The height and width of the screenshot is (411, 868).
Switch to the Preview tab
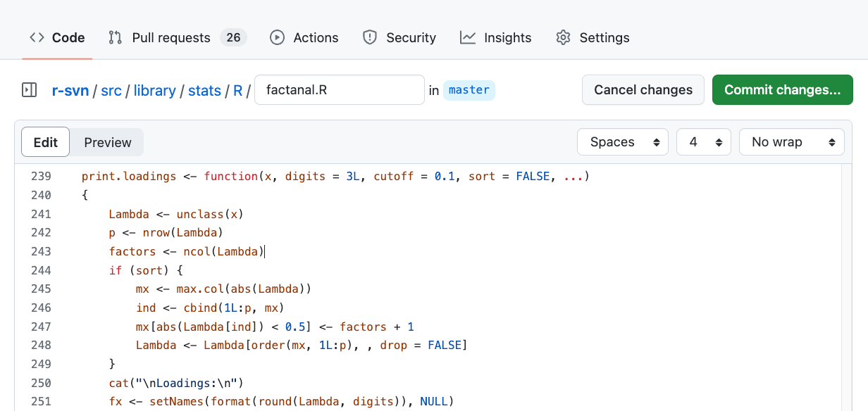tap(106, 141)
